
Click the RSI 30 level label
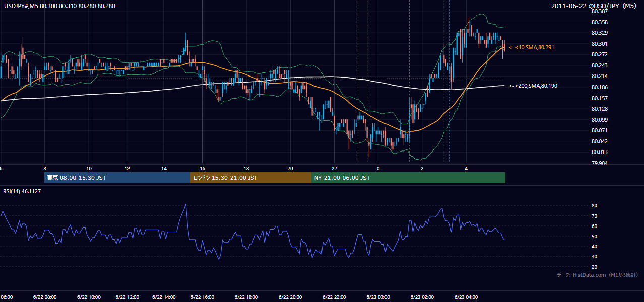(594, 257)
